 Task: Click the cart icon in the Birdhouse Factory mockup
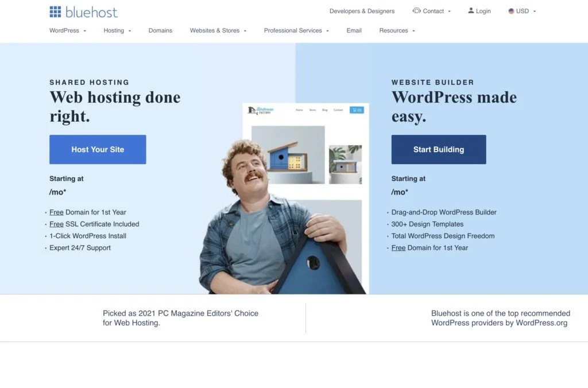click(x=357, y=110)
